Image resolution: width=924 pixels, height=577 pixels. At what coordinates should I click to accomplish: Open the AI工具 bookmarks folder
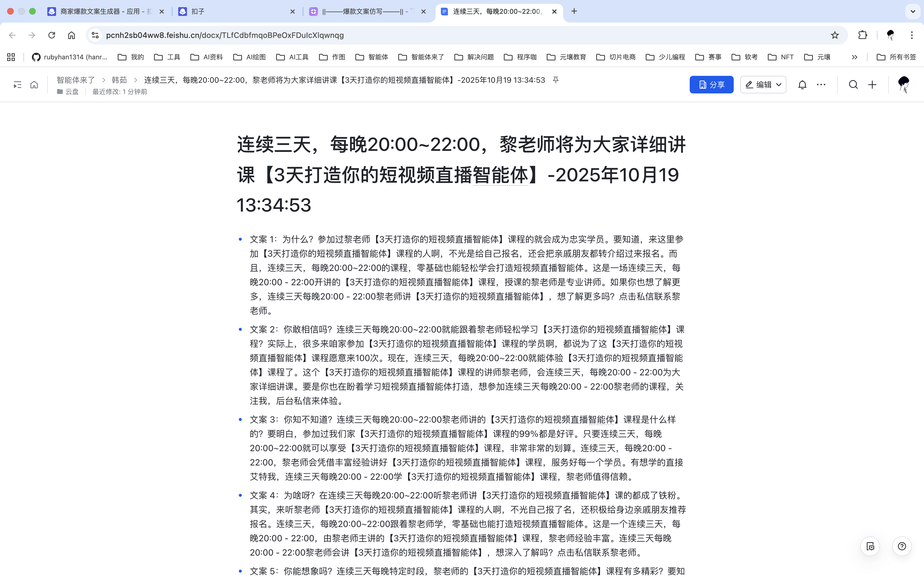coord(293,57)
